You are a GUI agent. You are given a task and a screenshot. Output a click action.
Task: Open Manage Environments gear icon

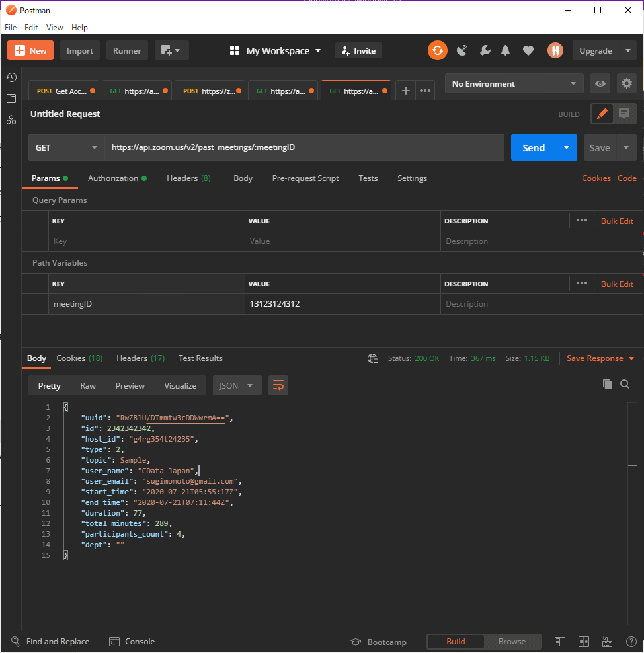(x=627, y=84)
